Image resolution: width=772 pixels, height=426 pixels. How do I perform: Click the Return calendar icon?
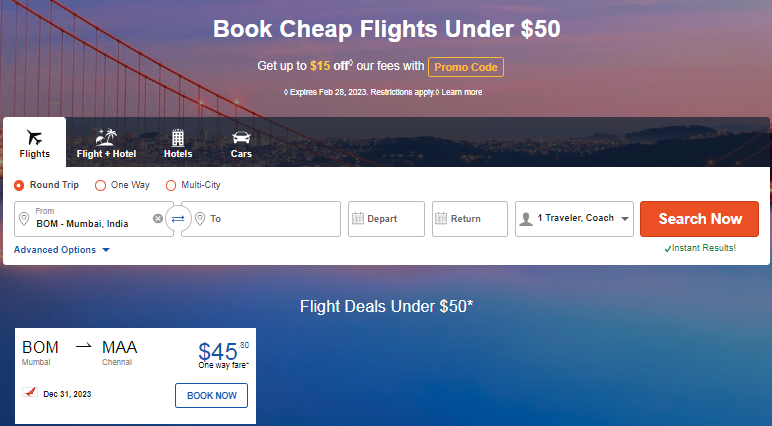442,219
